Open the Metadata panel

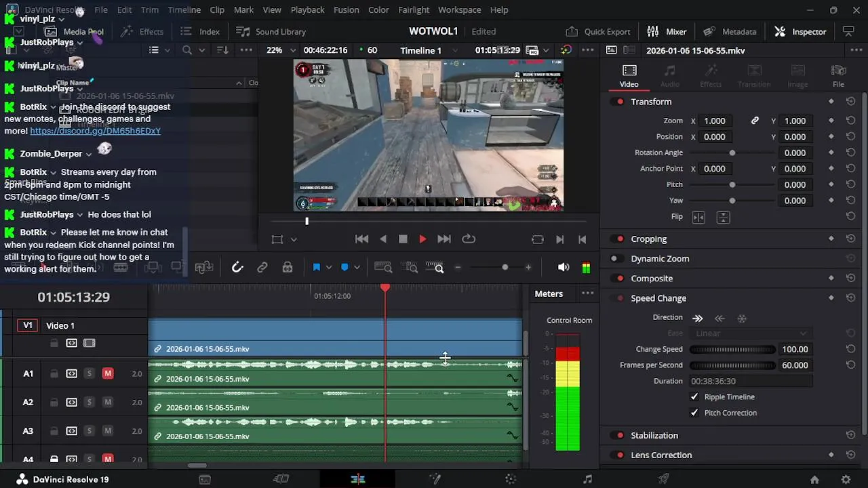pyautogui.click(x=730, y=31)
